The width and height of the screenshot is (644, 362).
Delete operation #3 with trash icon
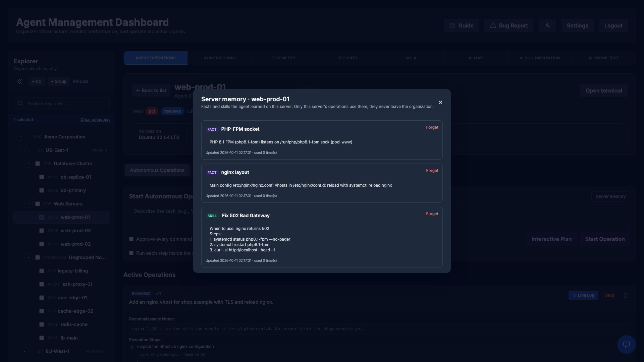[625, 295]
